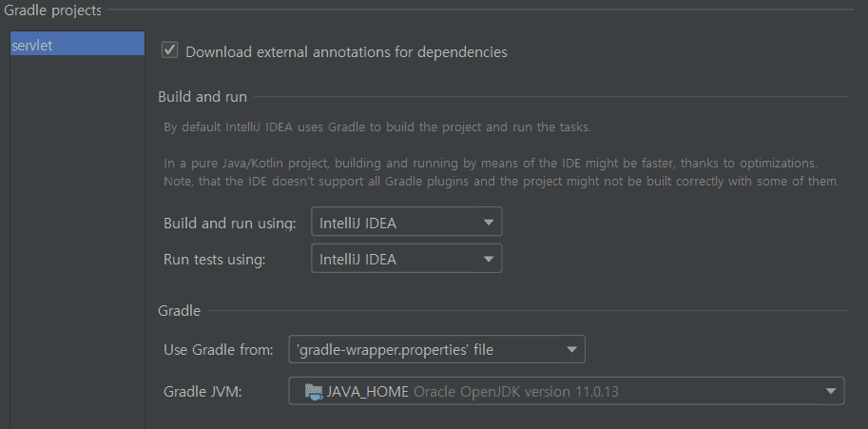Expand the 'gradle-wrapper.properties' file dropdown
Viewport: 868px width, 429px height.
click(436, 350)
